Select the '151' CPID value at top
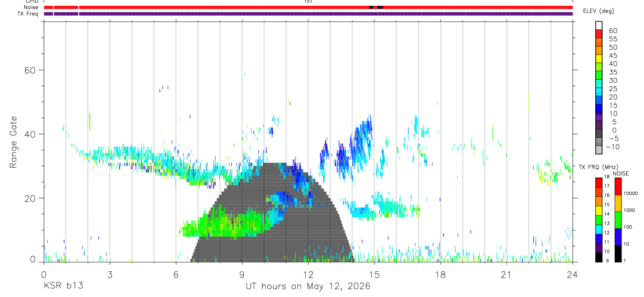Viewport: 644px width, 297px height. [x=308, y=2]
